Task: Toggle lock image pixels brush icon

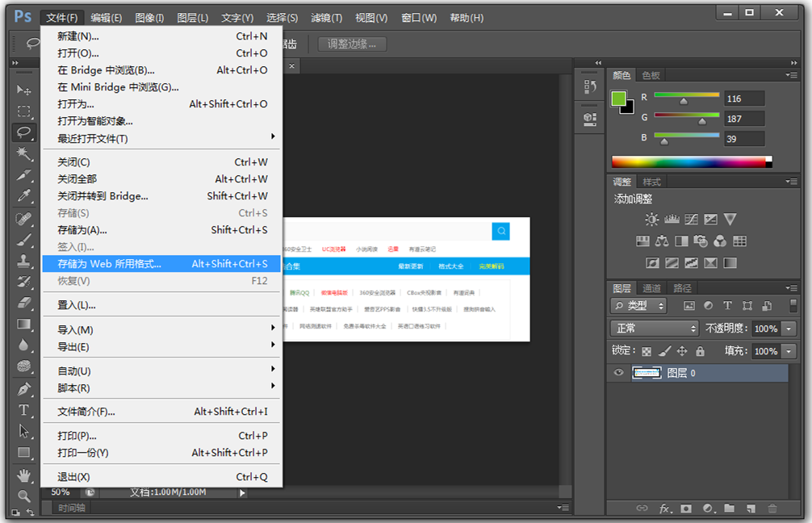Action: point(664,351)
